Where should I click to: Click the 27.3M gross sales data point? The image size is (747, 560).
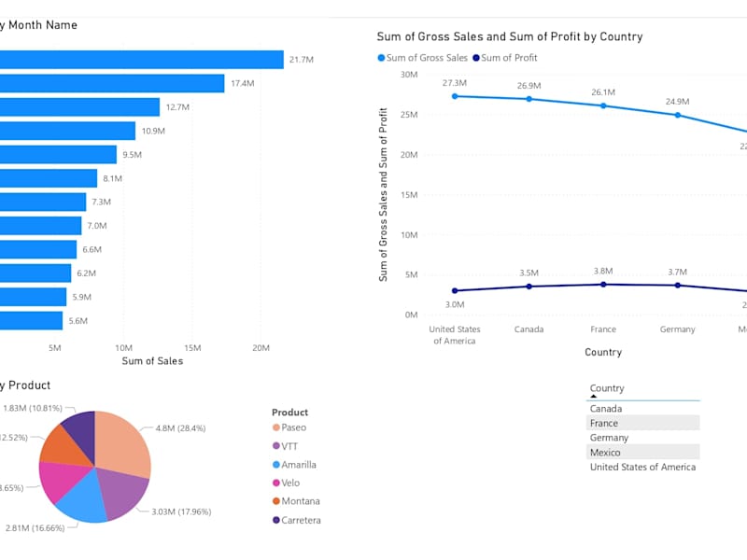pos(455,96)
